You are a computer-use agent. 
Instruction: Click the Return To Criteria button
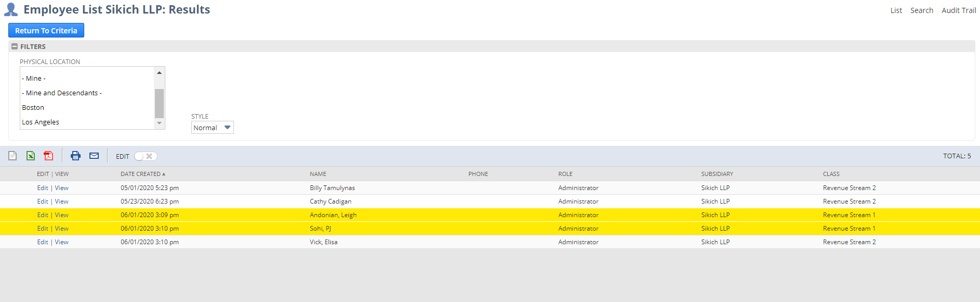click(46, 31)
